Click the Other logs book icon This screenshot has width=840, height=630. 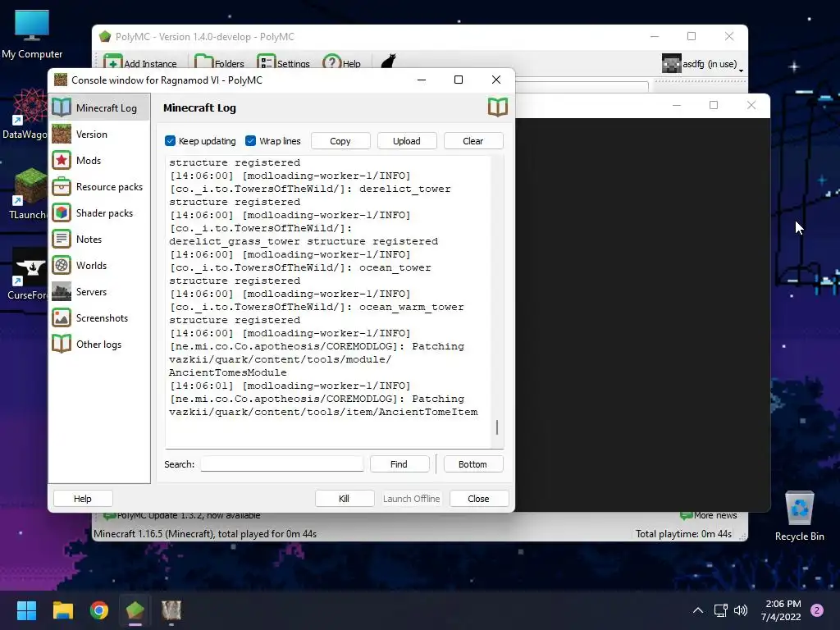pyautogui.click(x=62, y=344)
